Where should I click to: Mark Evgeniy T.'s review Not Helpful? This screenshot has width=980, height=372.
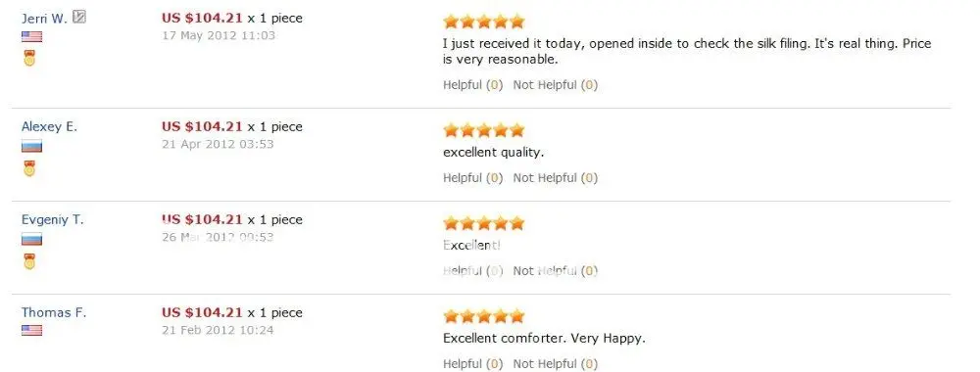tap(555, 271)
